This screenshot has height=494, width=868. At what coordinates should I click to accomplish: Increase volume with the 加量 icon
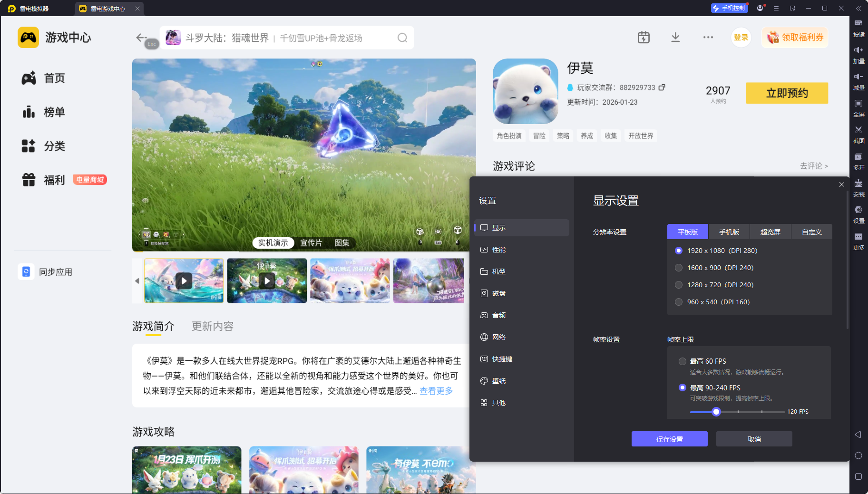pos(858,55)
